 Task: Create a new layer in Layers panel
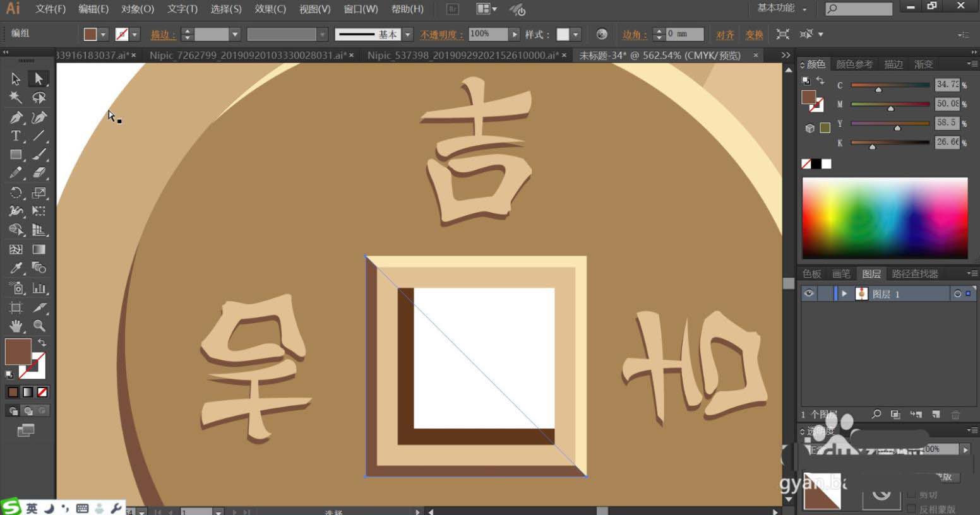click(x=936, y=415)
